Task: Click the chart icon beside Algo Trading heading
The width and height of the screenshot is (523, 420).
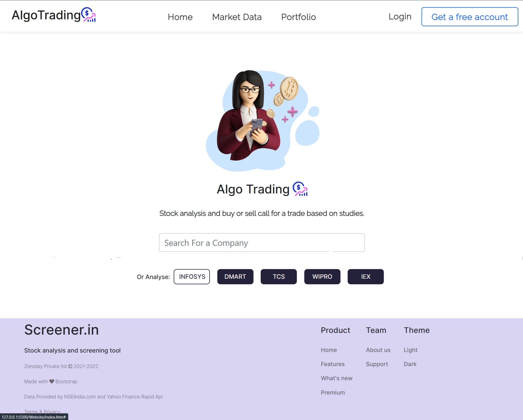Action: [300, 189]
